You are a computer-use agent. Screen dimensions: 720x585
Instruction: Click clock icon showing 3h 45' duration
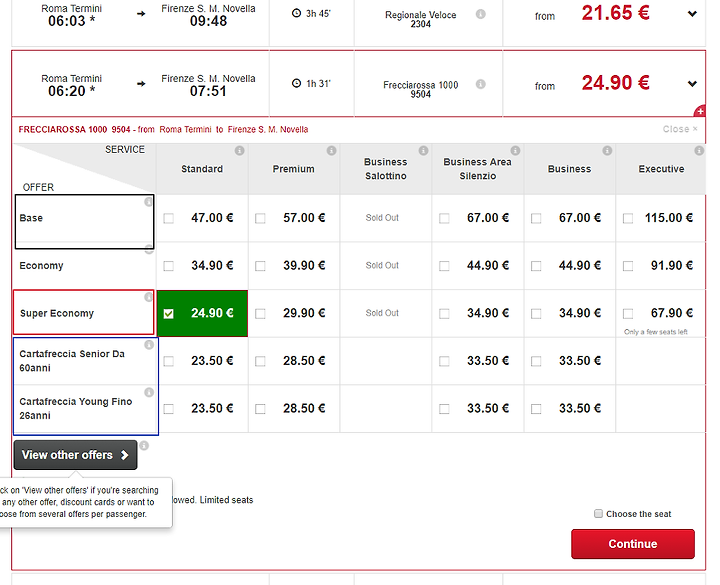coord(296,13)
